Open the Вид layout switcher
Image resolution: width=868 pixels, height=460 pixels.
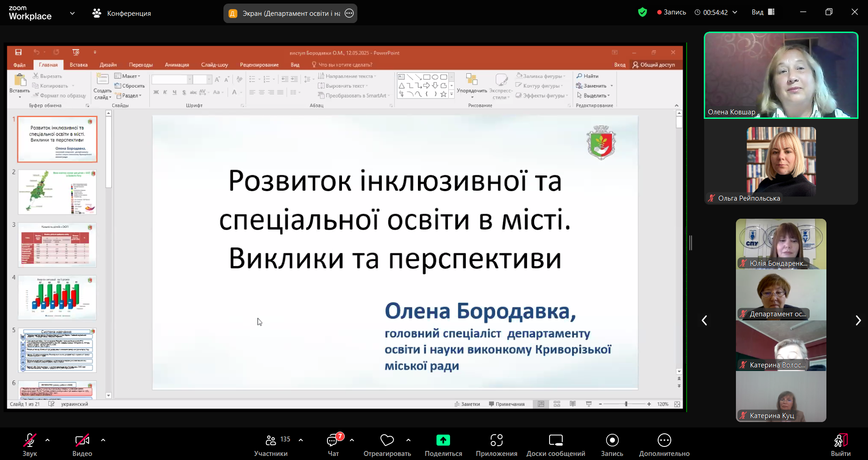click(763, 12)
